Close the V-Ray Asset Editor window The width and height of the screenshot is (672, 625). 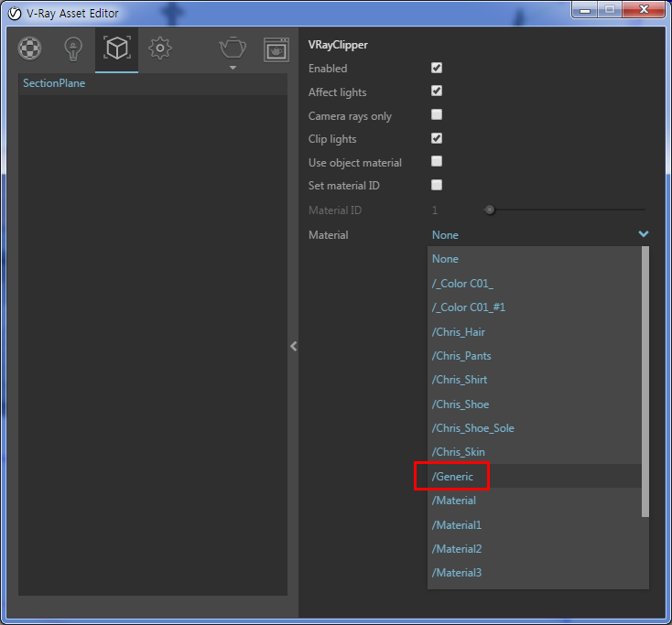coord(644,10)
